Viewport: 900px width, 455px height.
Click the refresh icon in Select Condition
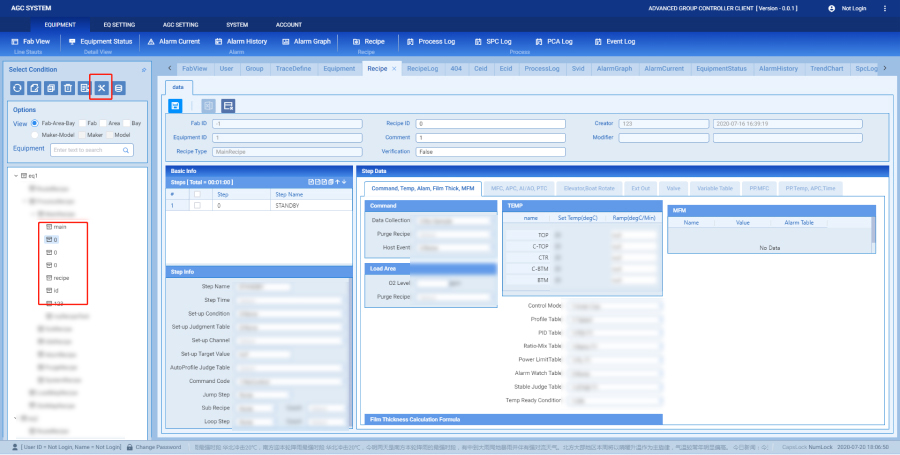(x=17, y=89)
